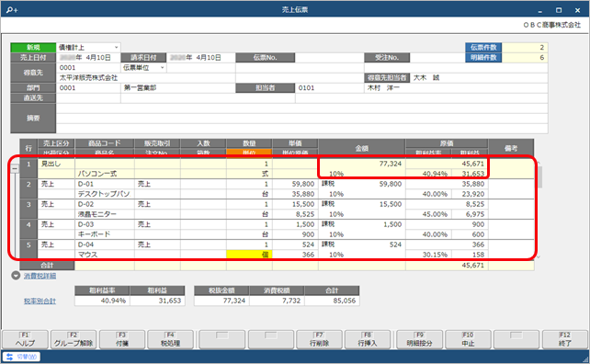590x364 pixels.
Task: Select row header 5
Action: [28, 250]
